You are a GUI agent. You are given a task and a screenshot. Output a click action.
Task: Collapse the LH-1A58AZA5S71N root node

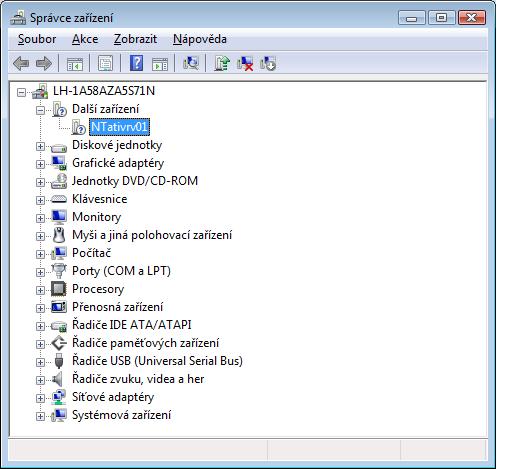click(x=21, y=92)
